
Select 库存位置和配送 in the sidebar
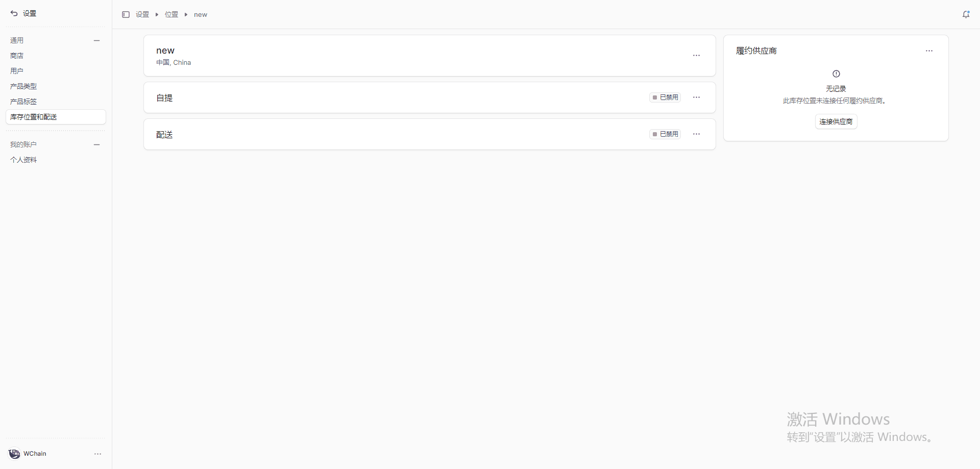pos(34,117)
